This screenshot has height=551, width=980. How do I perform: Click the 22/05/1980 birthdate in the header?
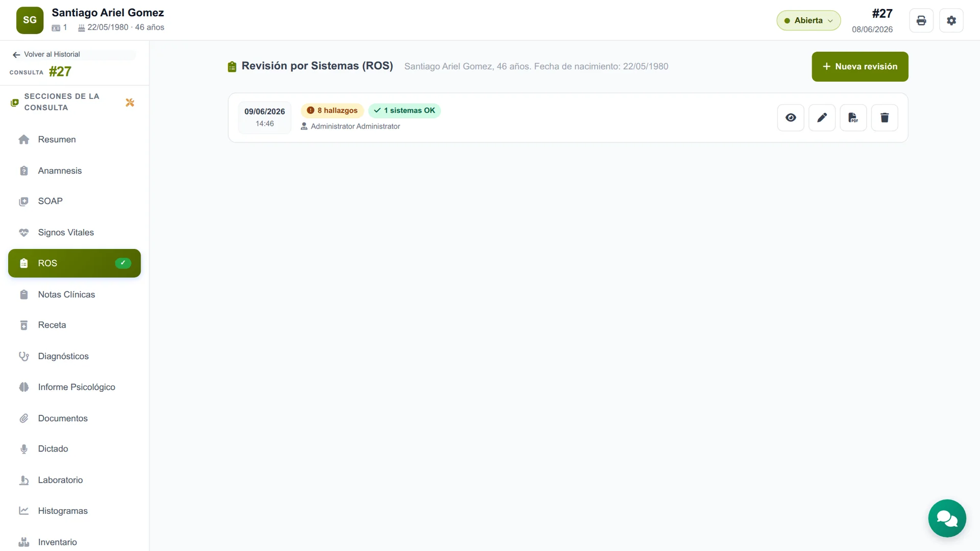[108, 28]
